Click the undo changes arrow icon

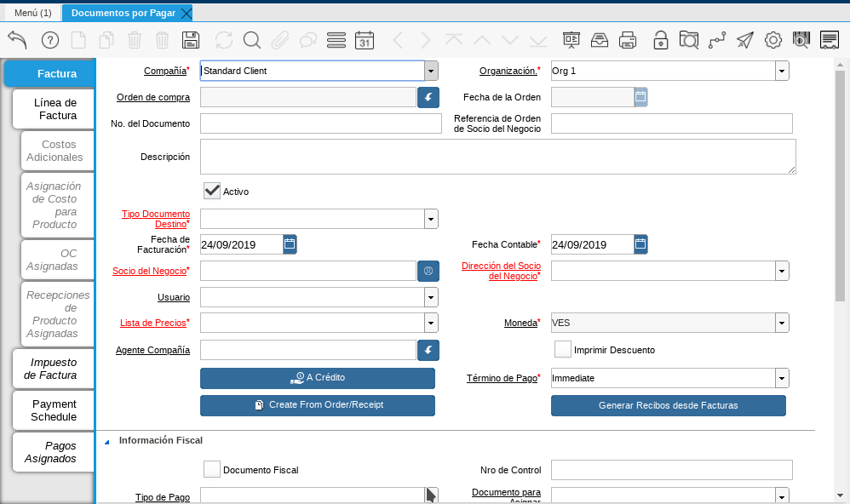[x=17, y=39]
